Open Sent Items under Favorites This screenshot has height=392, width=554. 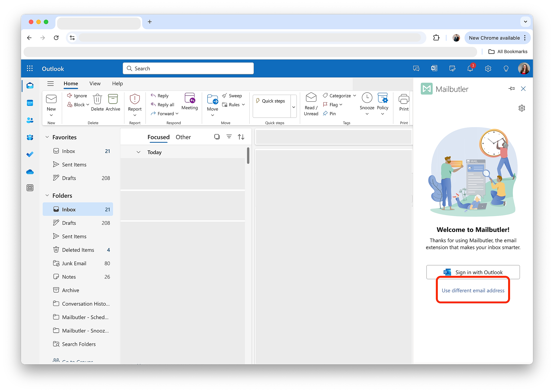(78, 164)
